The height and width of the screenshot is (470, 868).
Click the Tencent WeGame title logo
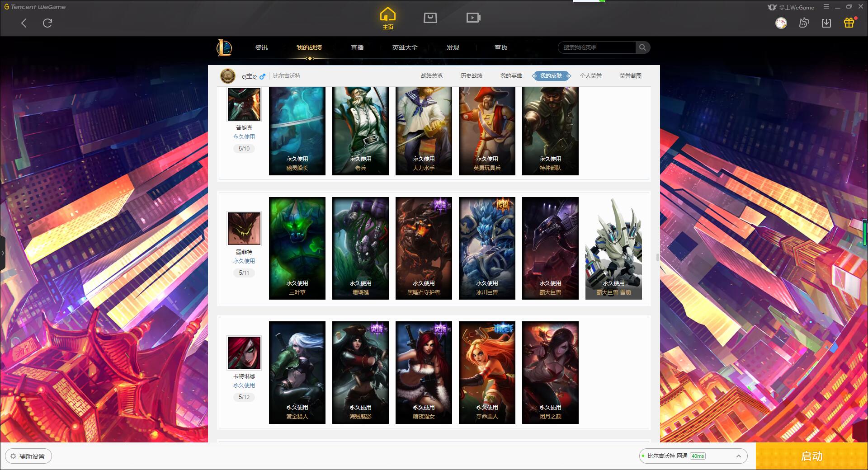pyautogui.click(x=35, y=7)
